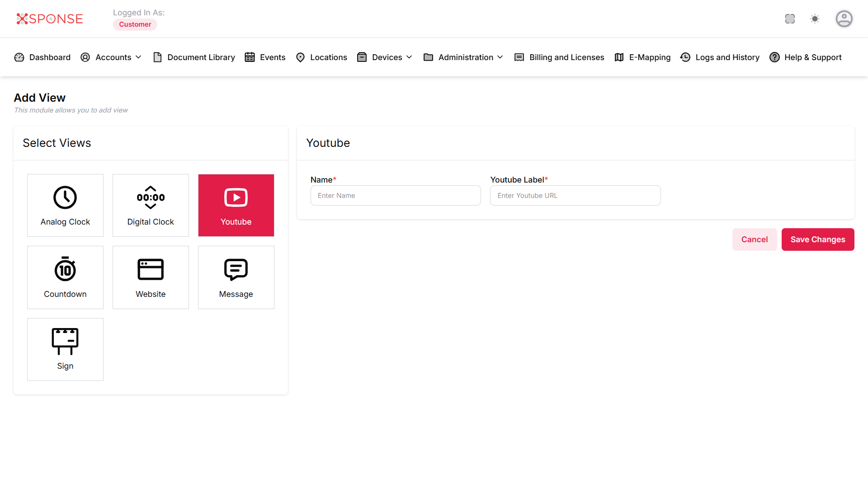Image resolution: width=868 pixels, height=488 pixels.
Task: Expand the Accounts dropdown menu
Action: point(111,57)
